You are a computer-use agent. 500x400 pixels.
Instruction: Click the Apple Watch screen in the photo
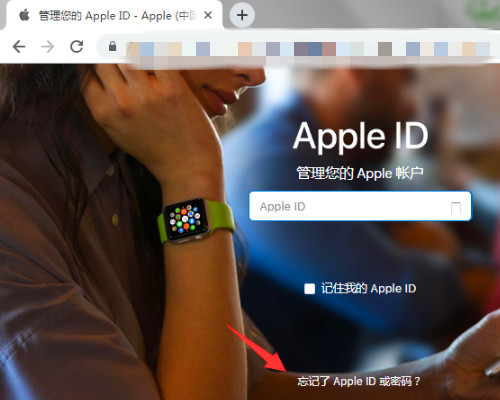186,219
